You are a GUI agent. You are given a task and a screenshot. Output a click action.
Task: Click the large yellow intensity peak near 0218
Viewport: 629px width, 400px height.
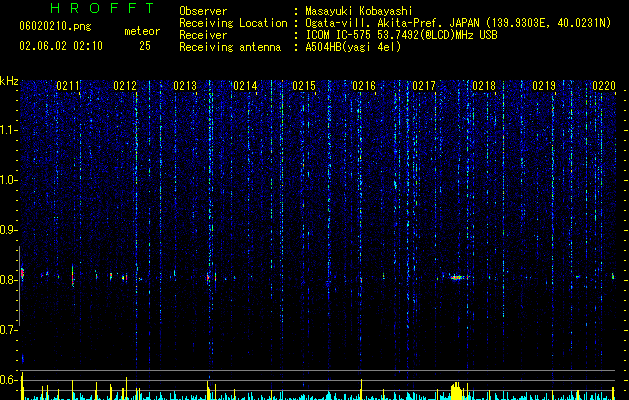(457, 391)
